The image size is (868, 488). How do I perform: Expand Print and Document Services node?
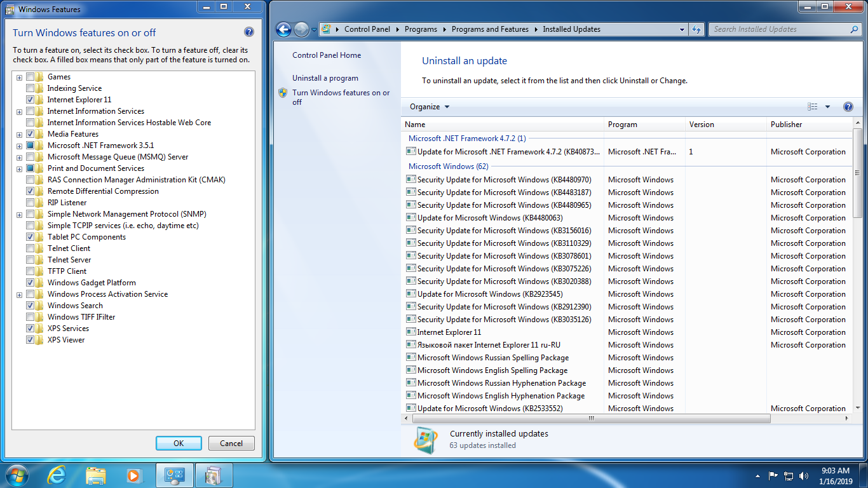click(20, 168)
